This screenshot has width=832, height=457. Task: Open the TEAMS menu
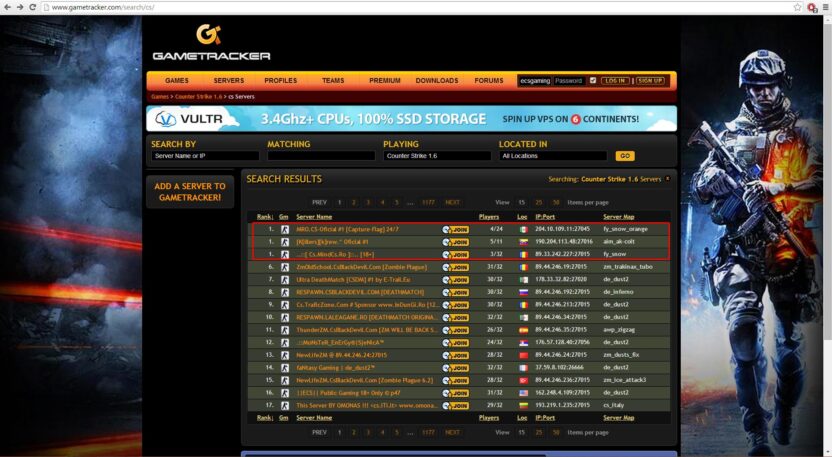point(333,81)
